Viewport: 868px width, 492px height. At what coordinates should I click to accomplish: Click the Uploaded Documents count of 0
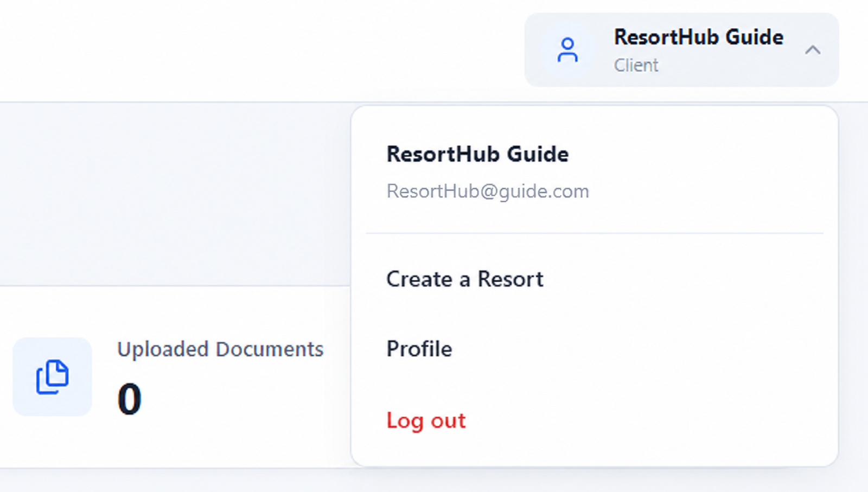(x=130, y=399)
